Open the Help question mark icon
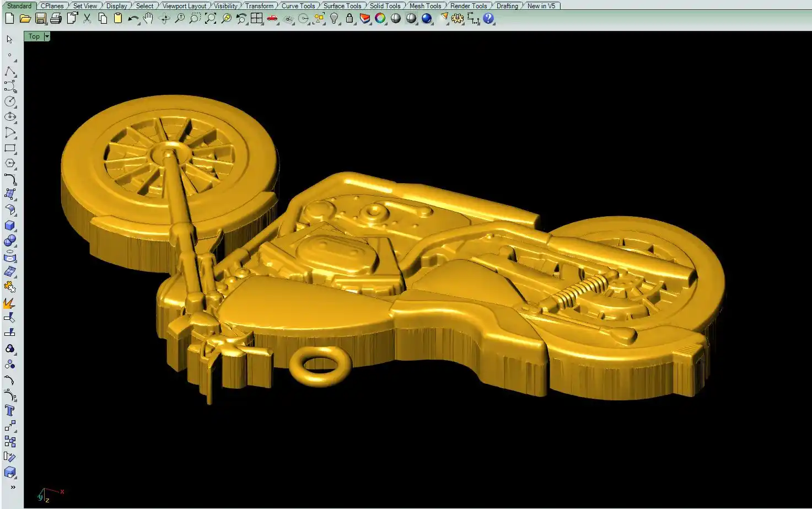This screenshot has height=509, width=812. click(x=488, y=18)
